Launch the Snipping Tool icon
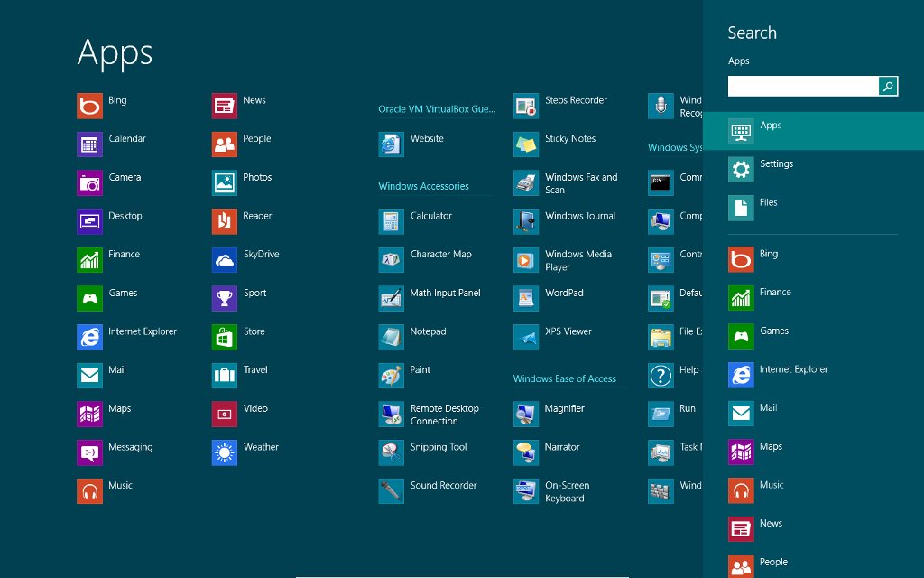The image size is (924, 578). (392, 453)
